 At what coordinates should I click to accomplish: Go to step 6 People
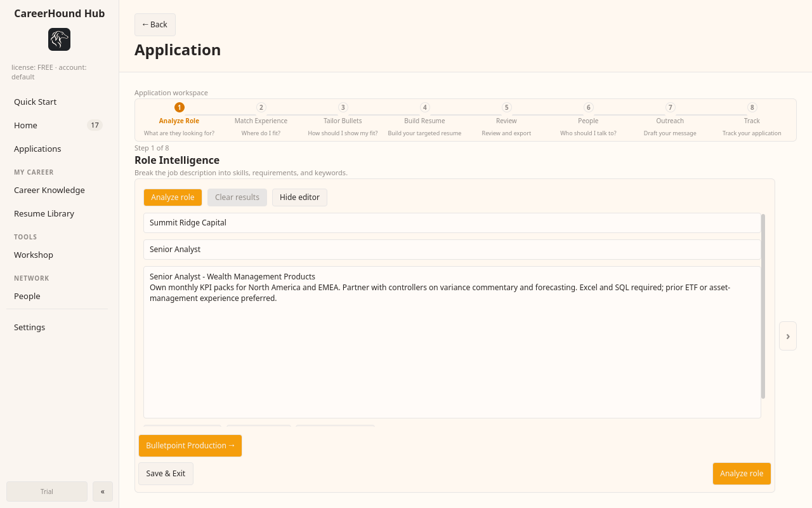(x=588, y=120)
